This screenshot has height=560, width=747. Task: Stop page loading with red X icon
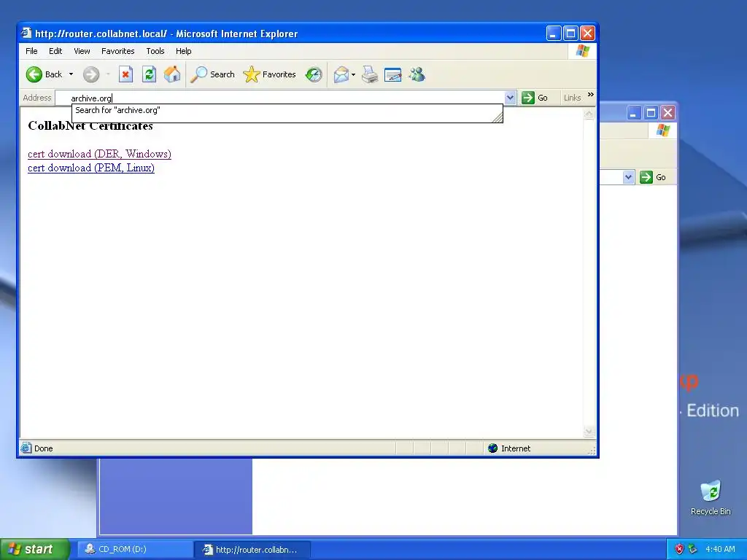click(125, 74)
